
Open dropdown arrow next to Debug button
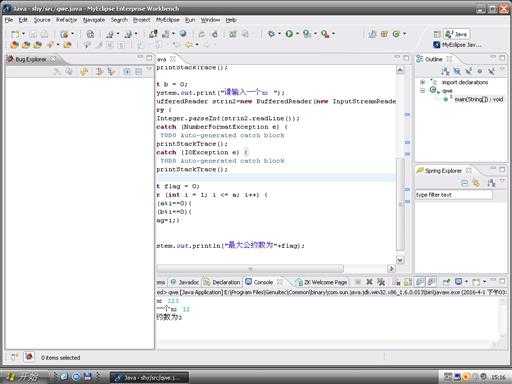[280, 34]
